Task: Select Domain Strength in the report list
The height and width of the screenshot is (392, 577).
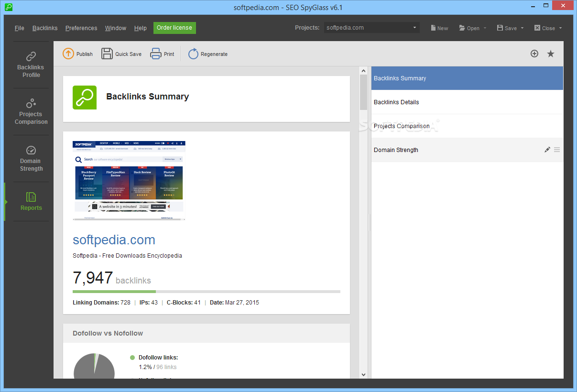Action: 467,150
